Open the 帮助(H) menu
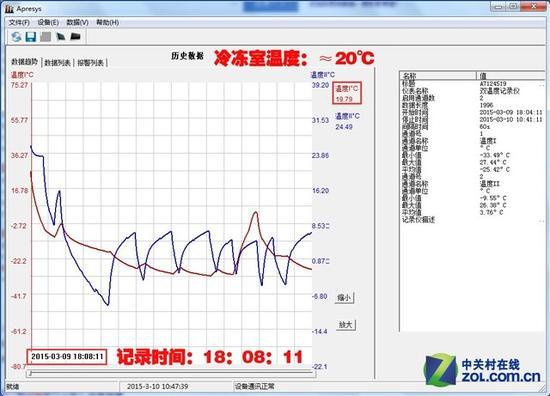Image resolution: width=550 pixels, height=396 pixels. [x=107, y=22]
